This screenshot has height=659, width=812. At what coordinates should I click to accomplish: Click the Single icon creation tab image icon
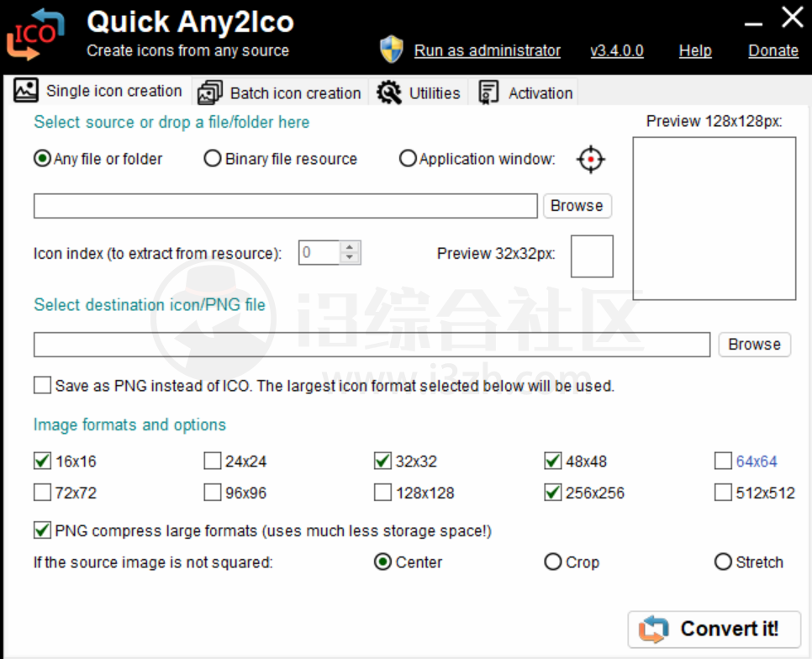pos(25,90)
